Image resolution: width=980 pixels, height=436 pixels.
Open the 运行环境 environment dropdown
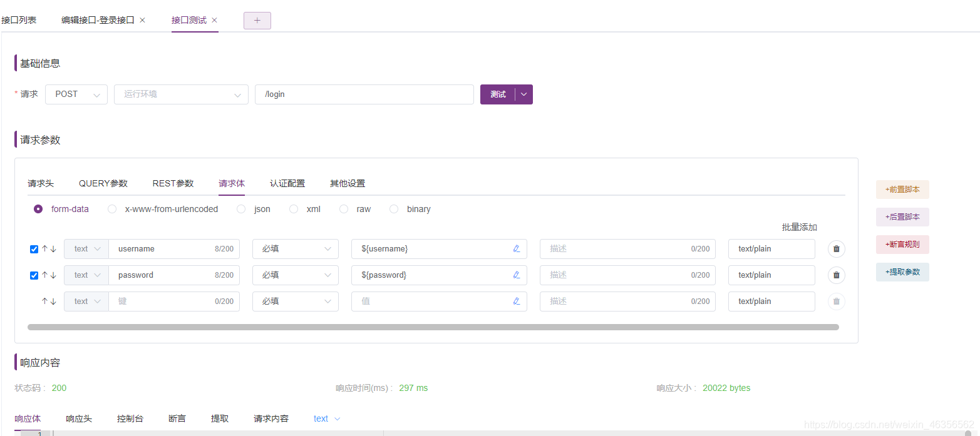click(x=180, y=94)
